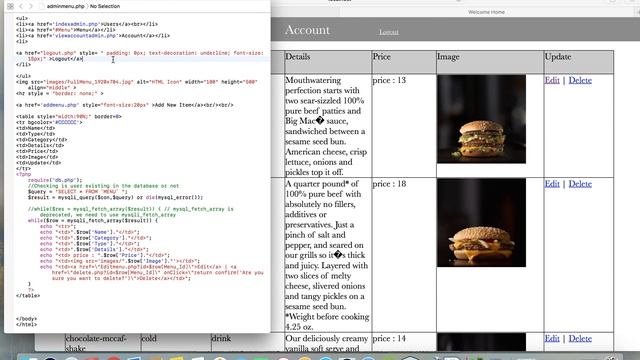Place cursor on the '$result = mysqli_query' line
The width and height of the screenshot is (640, 360).
(x=115, y=197)
